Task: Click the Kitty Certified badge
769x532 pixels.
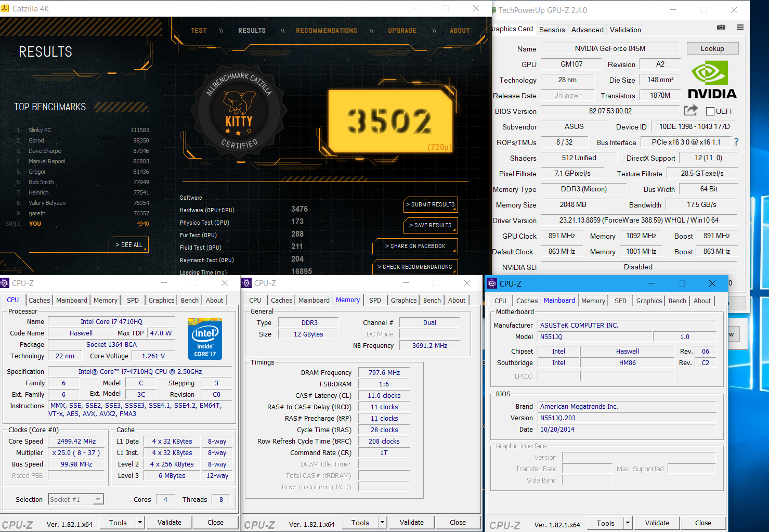Action: coord(239,111)
